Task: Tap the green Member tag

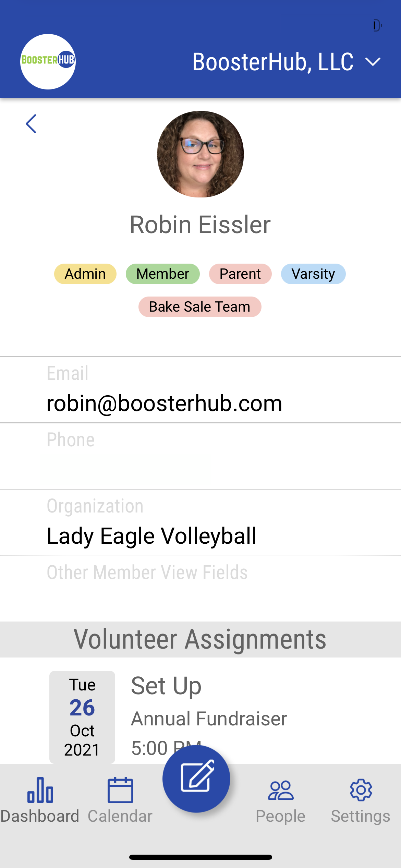Action: [163, 274]
